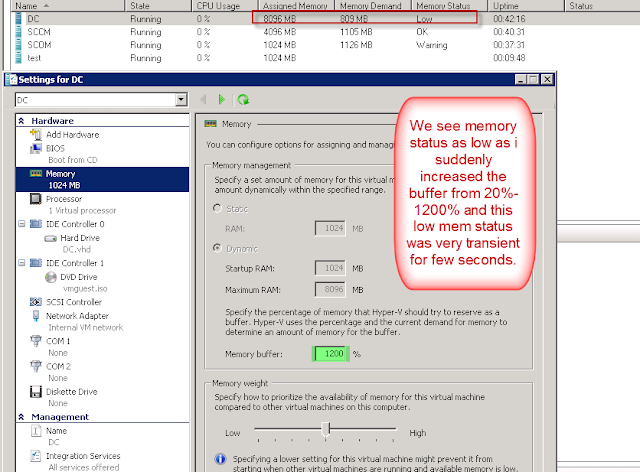The height and width of the screenshot is (472, 640).
Task: Click the IDE Controller 1 icon
Action: pos(36,263)
